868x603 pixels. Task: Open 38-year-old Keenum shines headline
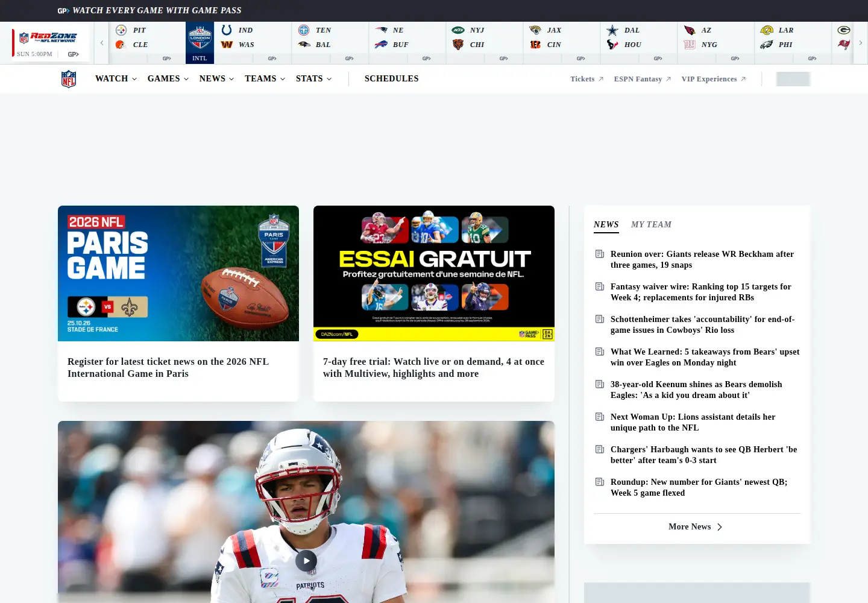(696, 390)
